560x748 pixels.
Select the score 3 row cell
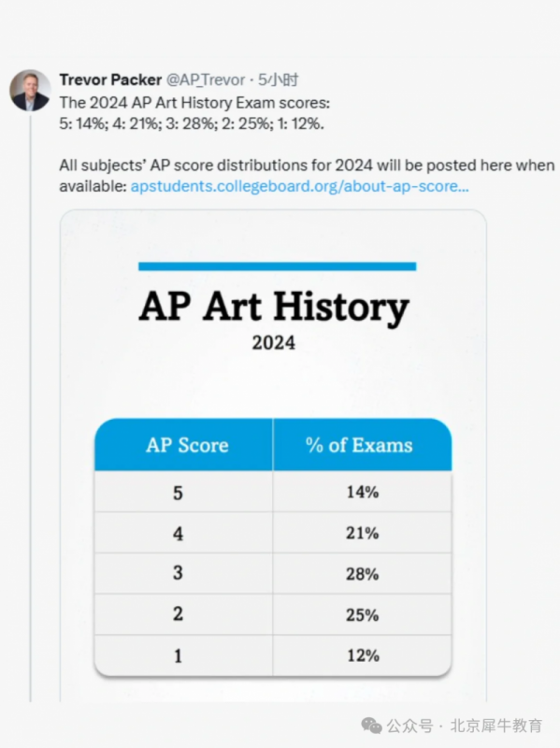[x=184, y=573]
